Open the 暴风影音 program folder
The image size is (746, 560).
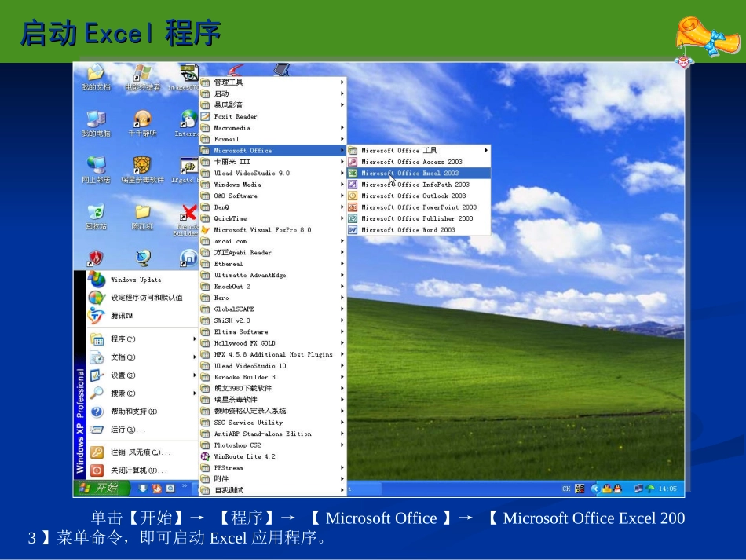[x=272, y=104]
